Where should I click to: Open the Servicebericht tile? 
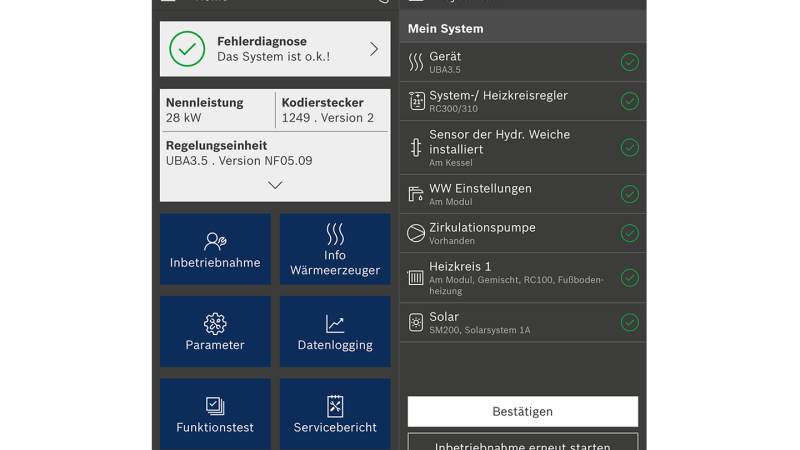pyautogui.click(x=335, y=414)
